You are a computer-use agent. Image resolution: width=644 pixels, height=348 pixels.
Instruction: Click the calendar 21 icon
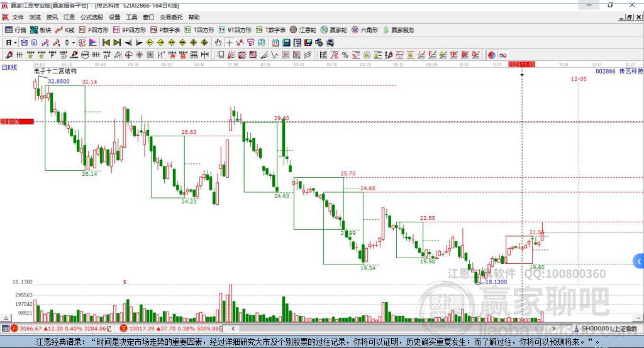point(275,43)
